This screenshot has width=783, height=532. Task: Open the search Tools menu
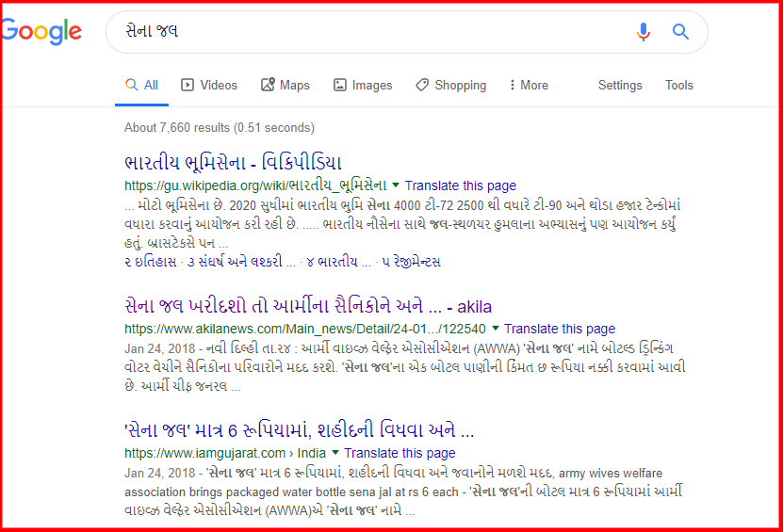tap(679, 86)
